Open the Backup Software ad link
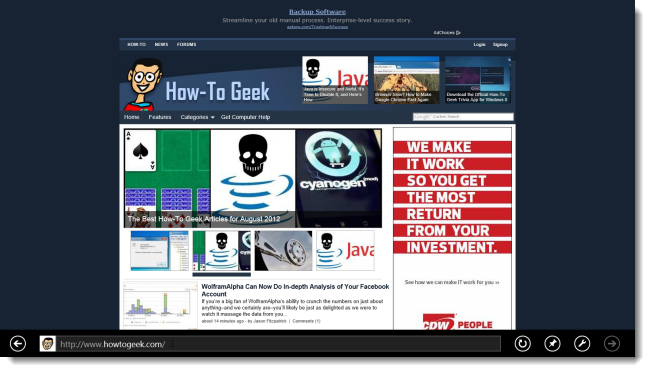Screen dimensions: 650x372 pos(318,12)
